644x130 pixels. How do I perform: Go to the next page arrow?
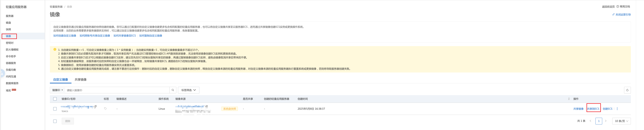pos(606,121)
